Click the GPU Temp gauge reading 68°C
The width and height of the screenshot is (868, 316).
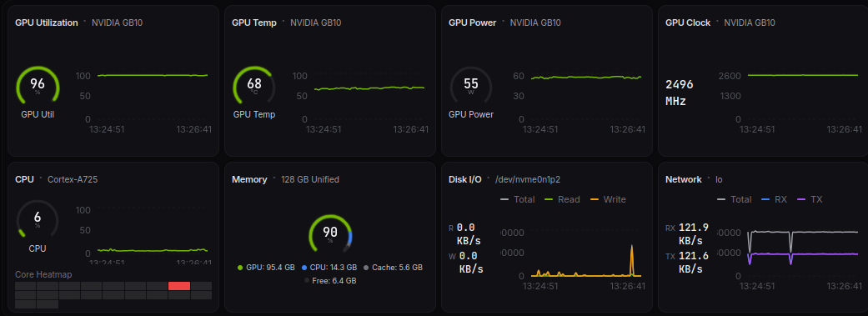[x=254, y=86]
